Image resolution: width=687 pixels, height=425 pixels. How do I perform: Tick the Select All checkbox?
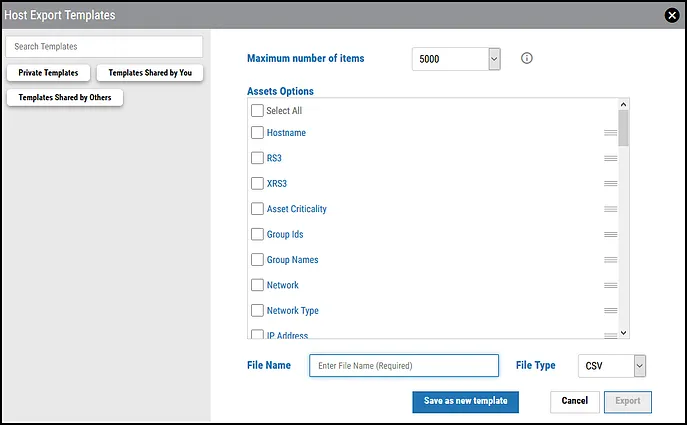pyautogui.click(x=257, y=110)
